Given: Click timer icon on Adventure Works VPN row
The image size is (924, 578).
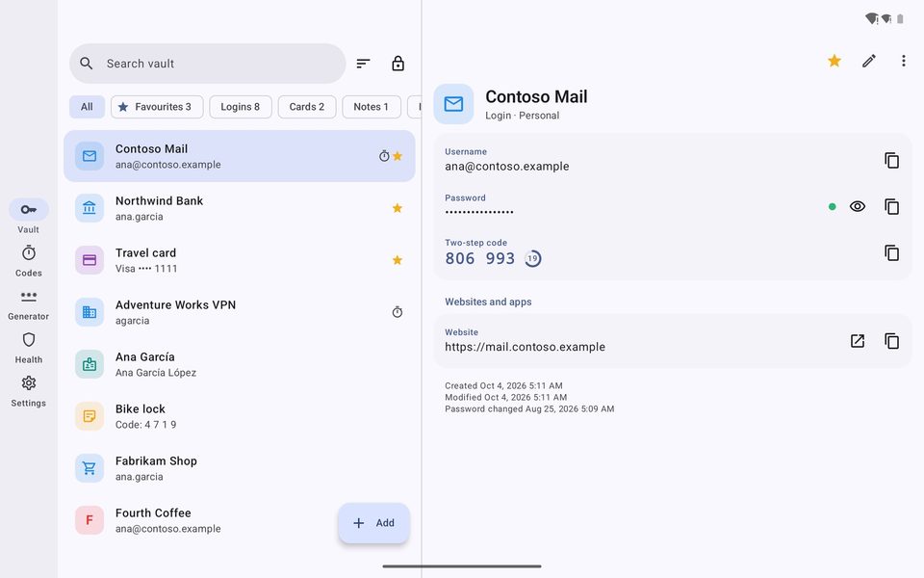Looking at the screenshot, I should point(398,312).
